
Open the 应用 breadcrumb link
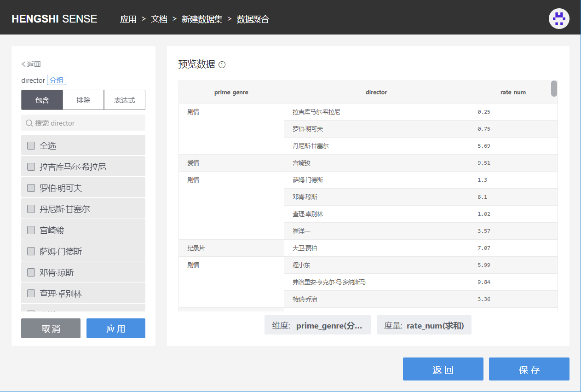(x=128, y=19)
